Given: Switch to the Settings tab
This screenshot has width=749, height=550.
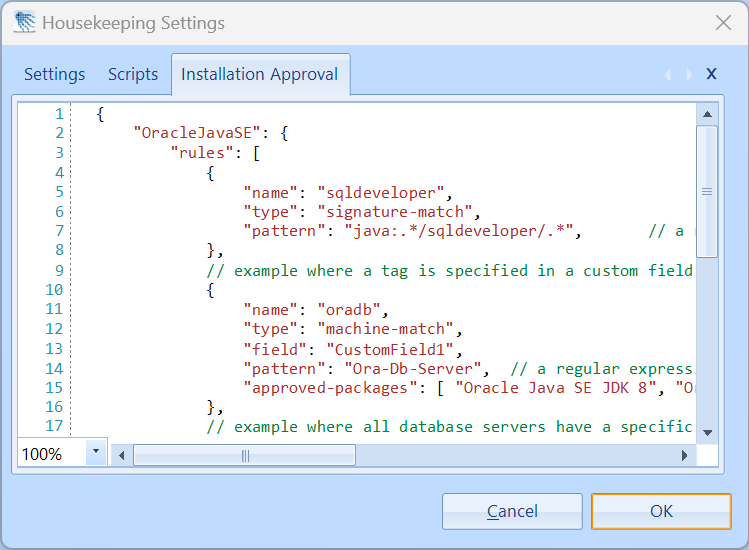Looking at the screenshot, I should click(55, 74).
